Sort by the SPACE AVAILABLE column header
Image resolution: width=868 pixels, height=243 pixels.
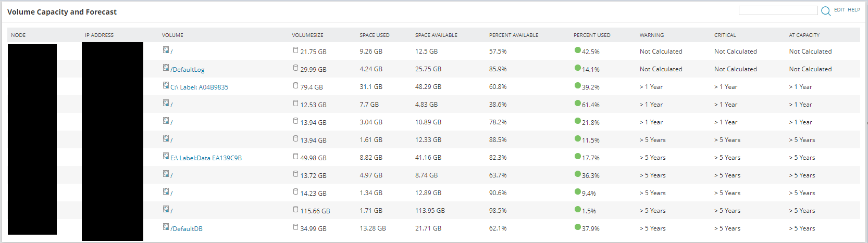coord(436,35)
